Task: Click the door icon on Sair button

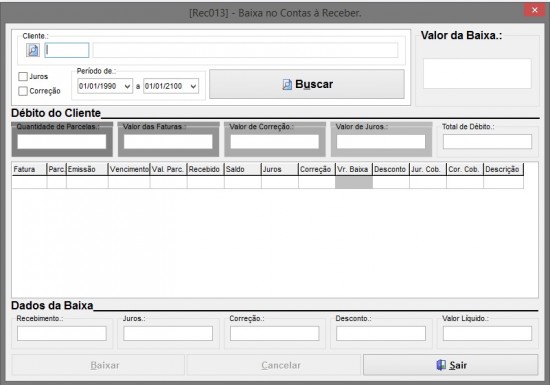Action: tap(441, 365)
